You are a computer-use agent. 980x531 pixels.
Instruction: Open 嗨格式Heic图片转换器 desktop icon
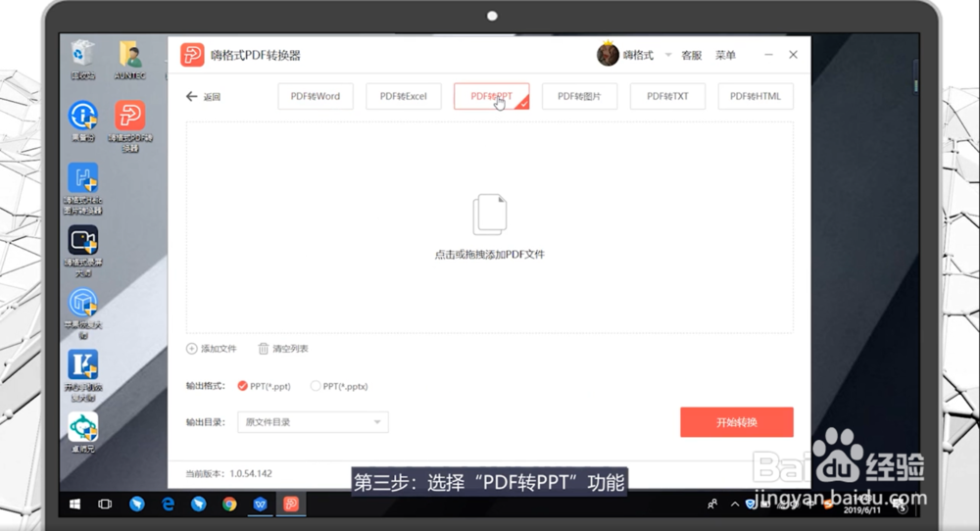(83, 188)
